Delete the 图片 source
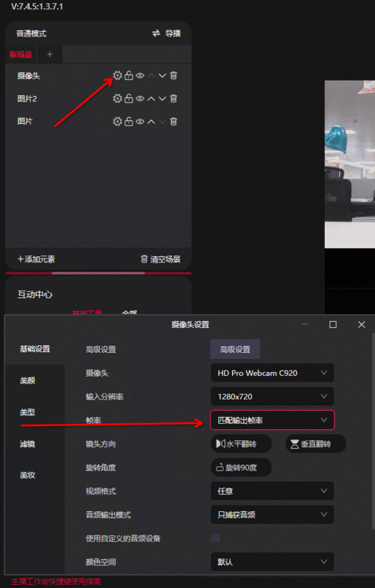Image resolution: width=375 pixels, height=588 pixels. coord(173,122)
